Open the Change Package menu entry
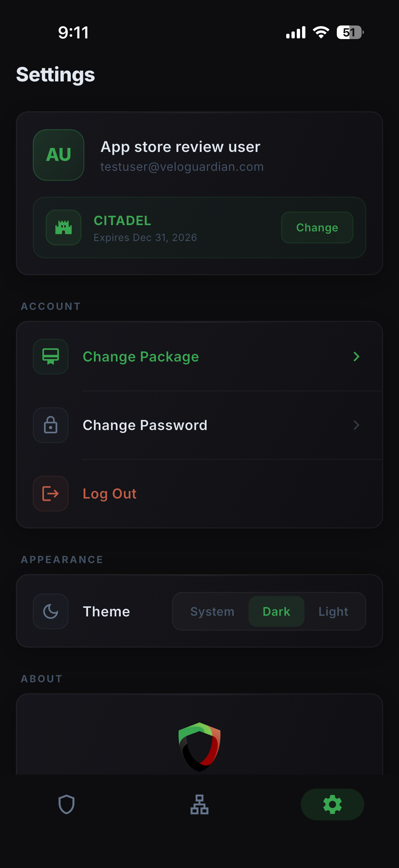The height and width of the screenshot is (868, 399). click(141, 357)
